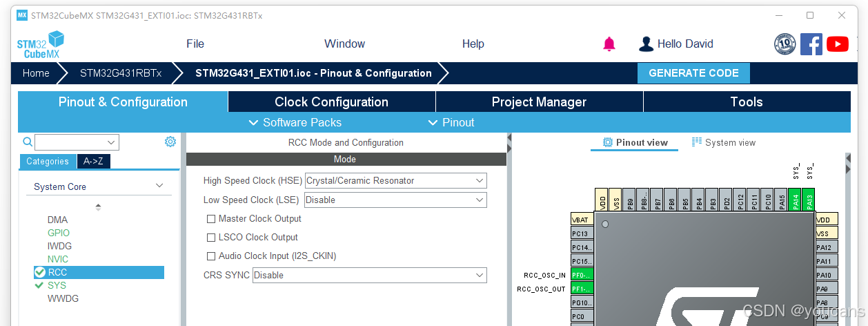Screen dimensions: 868x326
Task: Select pin PA13 on the chip
Action: pyautogui.click(x=808, y=200)
